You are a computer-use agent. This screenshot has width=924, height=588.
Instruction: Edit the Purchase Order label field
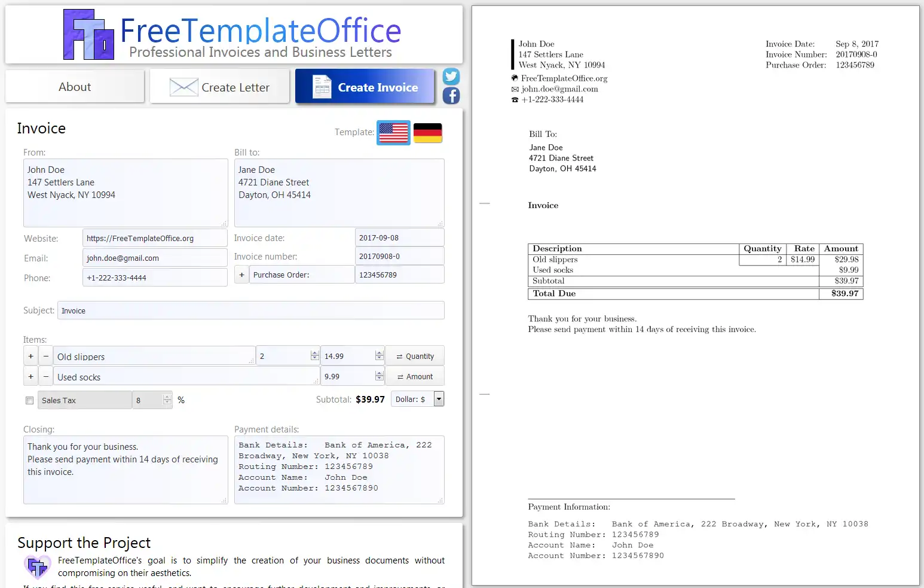(x=302, y=275)
